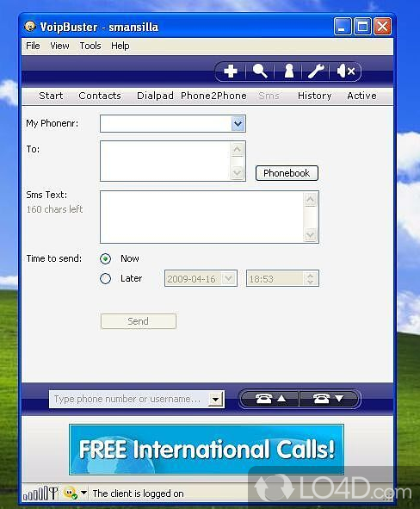Click the plus add contact icon

[x=231, y=71]
